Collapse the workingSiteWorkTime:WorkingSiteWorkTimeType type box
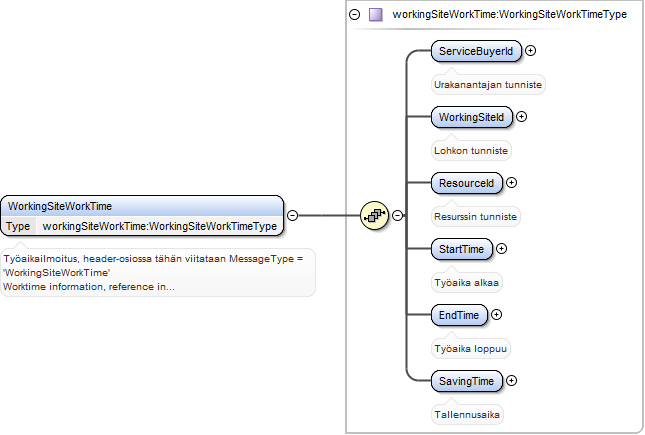645x435 pixels. pyautogui.click(x=355, y=15)
